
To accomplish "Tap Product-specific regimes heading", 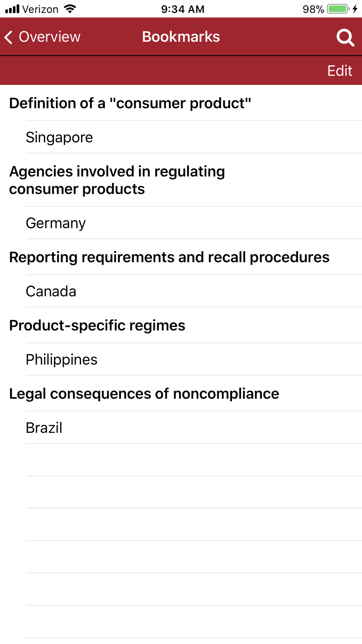I will 97,325.
